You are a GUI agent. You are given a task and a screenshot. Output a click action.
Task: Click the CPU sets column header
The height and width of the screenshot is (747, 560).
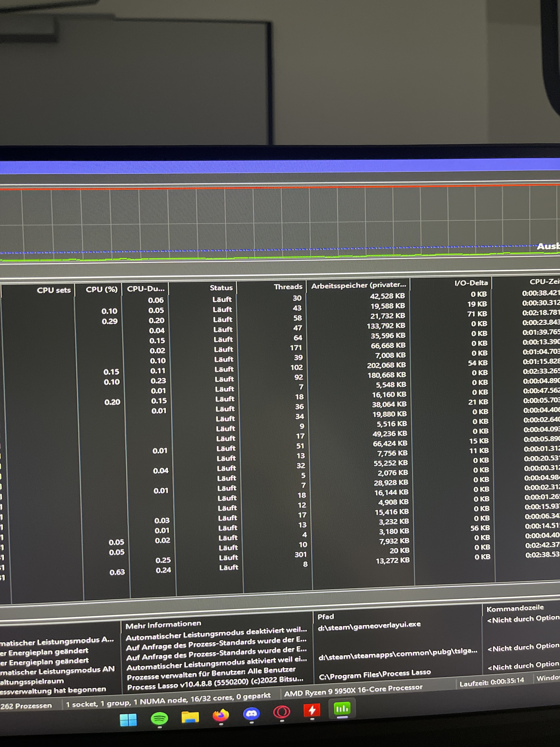coord(54,290)
